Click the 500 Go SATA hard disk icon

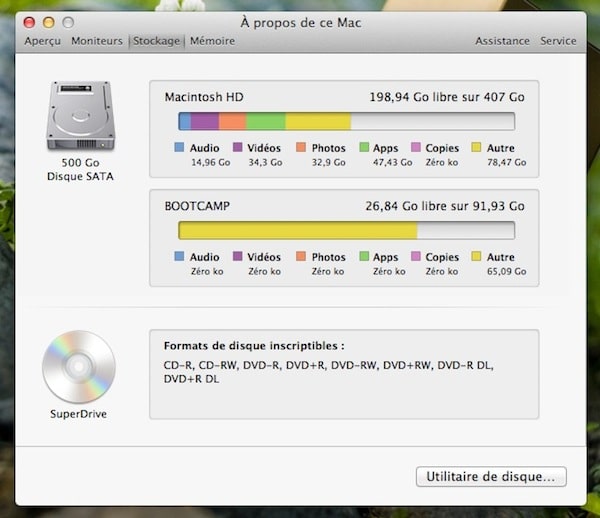(x=80, y=116)
